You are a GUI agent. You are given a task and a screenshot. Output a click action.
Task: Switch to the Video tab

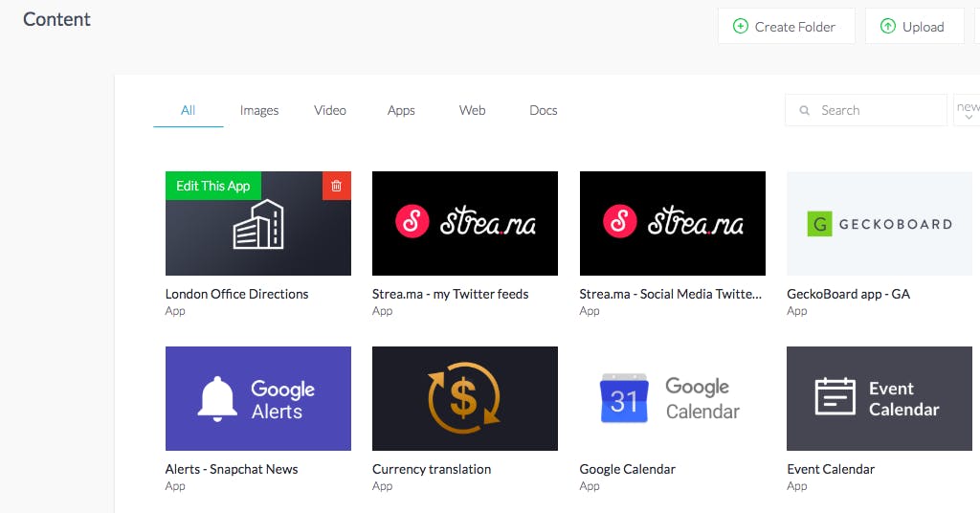pos(330,110)
